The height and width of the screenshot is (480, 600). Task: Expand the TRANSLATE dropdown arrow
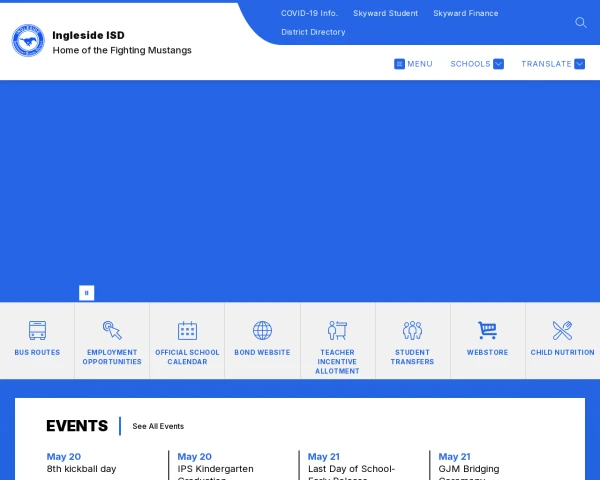coord(579,64)
